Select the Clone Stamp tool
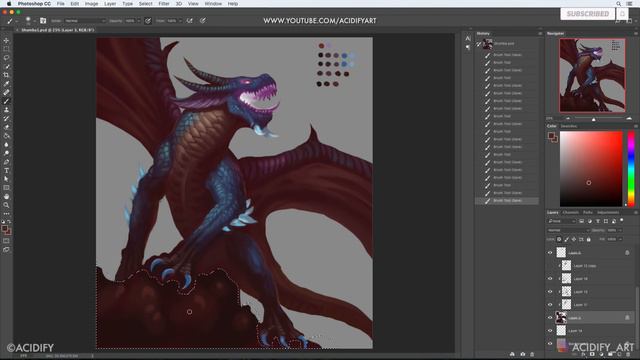The height and width of the screenshot is (360, 640). 6,109
